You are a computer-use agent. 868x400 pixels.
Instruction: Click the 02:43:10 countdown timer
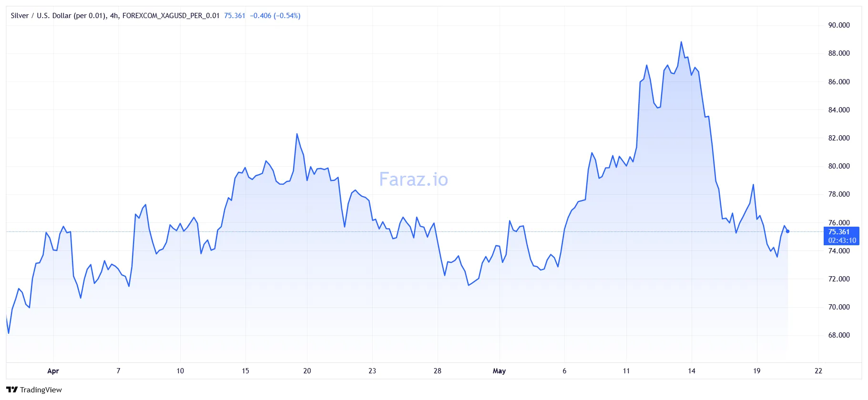(842, 240)
